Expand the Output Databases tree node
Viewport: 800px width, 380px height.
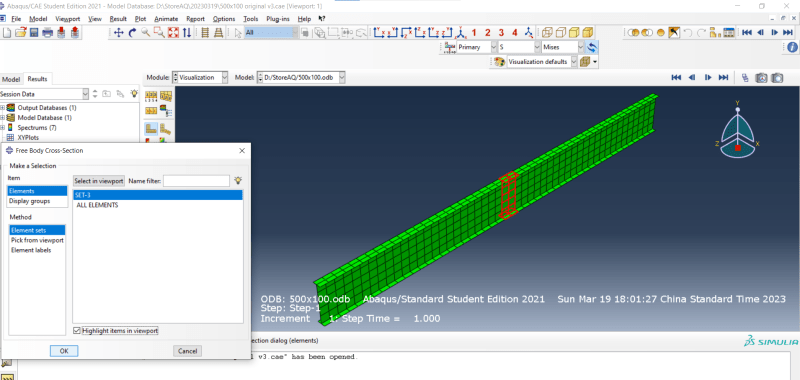coord(3,108)
